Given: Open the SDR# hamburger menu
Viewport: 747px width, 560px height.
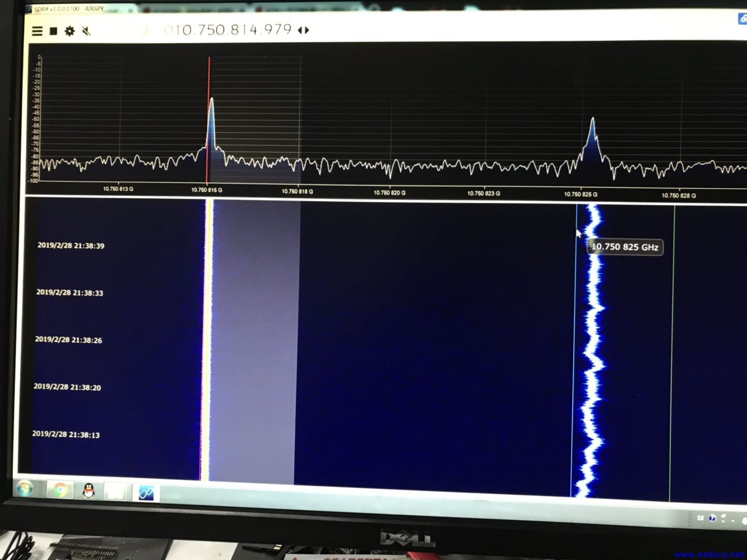Looking at the screenshot, I should [37, 31].
